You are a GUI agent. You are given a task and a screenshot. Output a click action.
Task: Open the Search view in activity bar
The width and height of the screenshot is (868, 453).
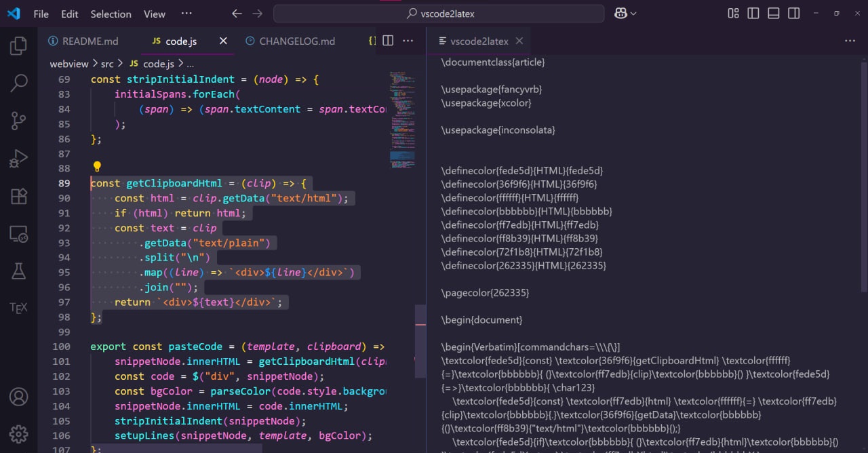click(x=18, y=83)
